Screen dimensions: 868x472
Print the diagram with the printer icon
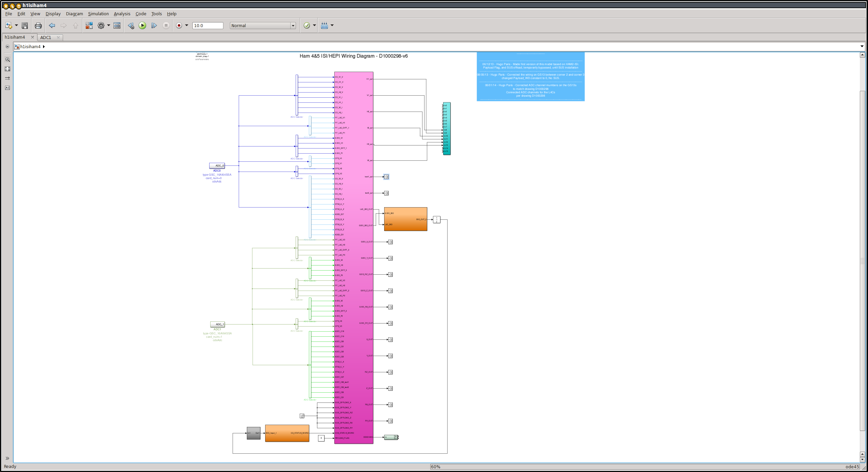tap(38, 25)
